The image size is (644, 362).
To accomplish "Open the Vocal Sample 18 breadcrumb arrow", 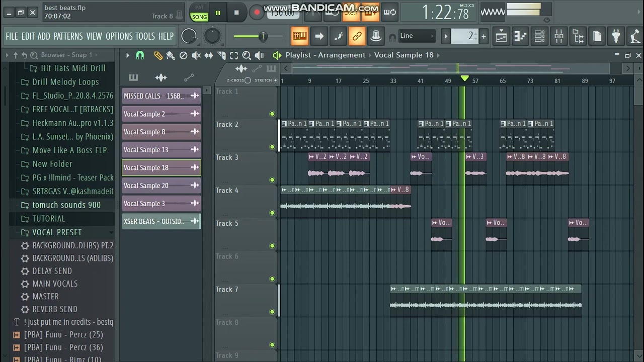I will tap(438, 55).
